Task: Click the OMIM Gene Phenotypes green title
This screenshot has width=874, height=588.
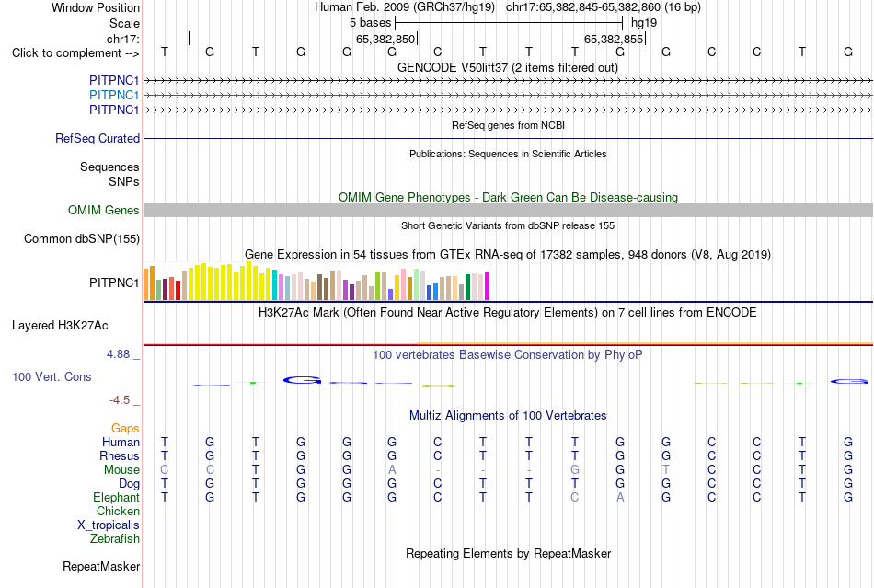Action: pyautogui.click(x=508, y=197)
